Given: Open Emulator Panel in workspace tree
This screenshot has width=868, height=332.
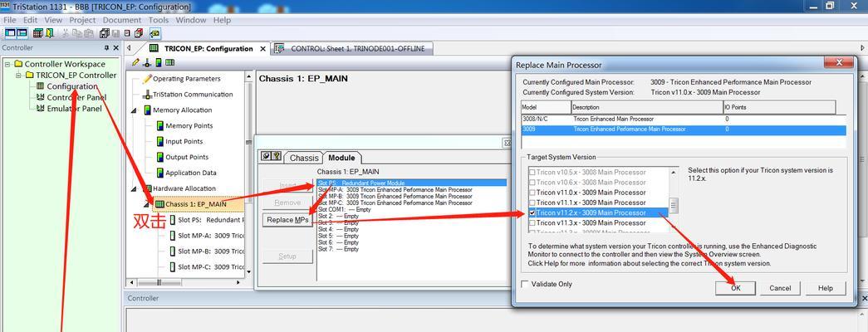Looking at the screenshot, I should (74, 109).
